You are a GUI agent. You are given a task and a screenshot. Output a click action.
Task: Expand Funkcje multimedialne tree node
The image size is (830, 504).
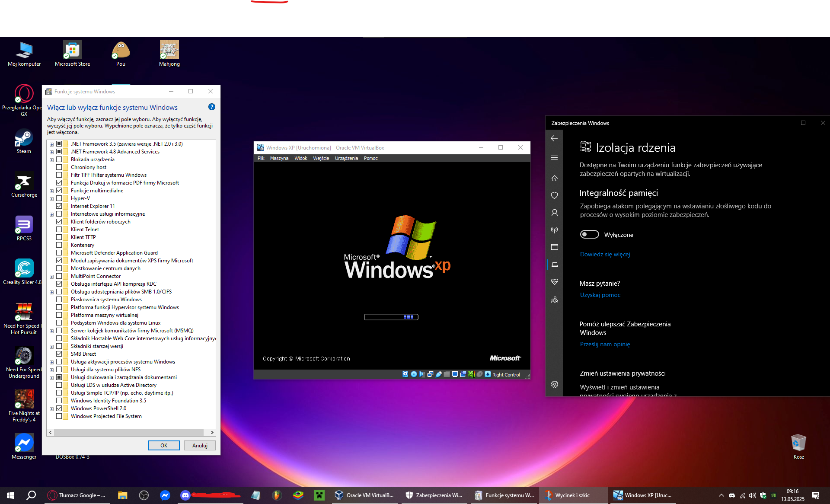pyautogui.click(x=51, y=191)
